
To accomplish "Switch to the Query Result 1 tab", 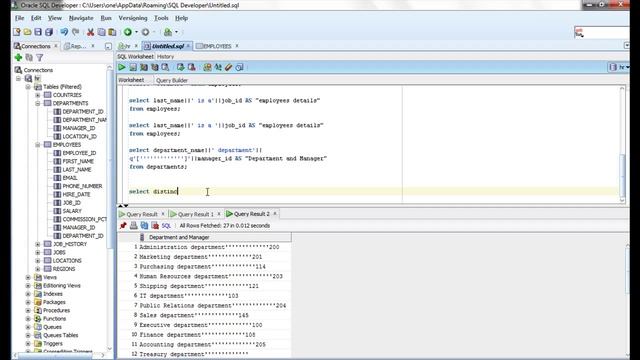I will point(195,214).
